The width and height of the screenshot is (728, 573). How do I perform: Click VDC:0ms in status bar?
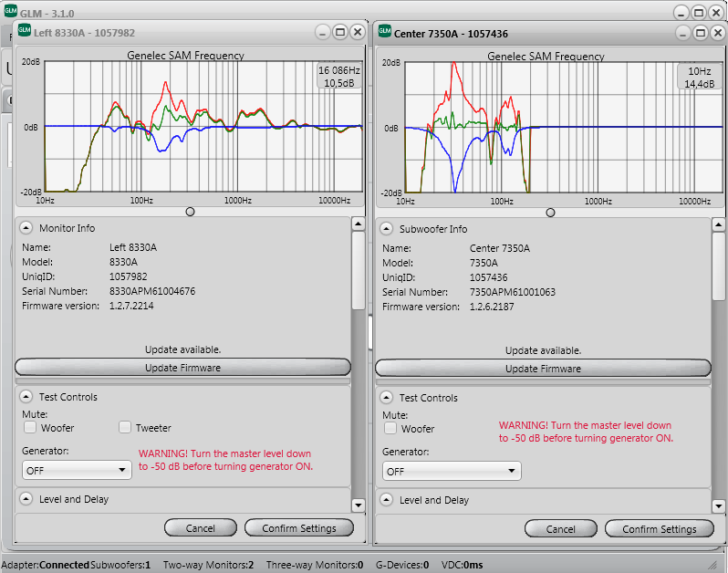[x=462, y=565]
